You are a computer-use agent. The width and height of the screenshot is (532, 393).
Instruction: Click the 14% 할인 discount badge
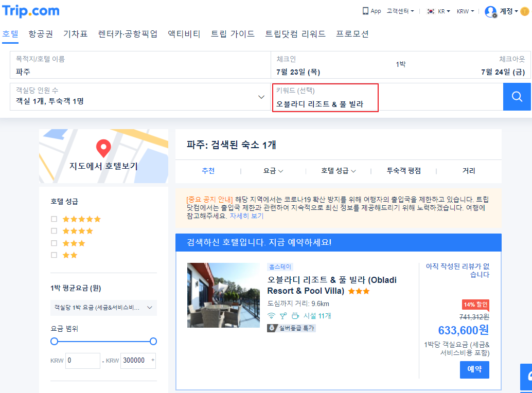pos(475,305)
